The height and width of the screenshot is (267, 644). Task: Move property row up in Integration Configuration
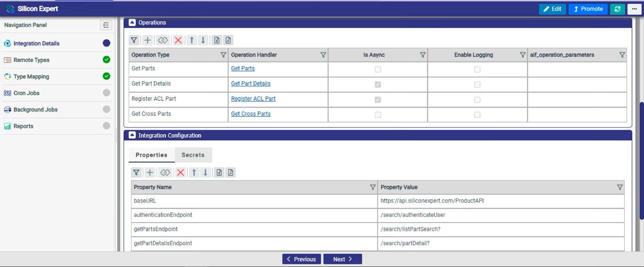(x=194, y=173)
